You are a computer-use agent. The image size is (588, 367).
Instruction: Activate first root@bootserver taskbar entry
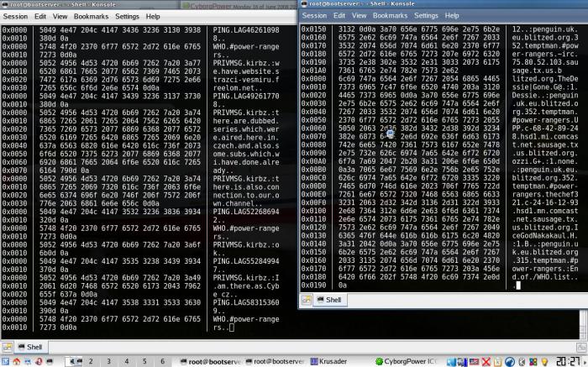tap(210, 362)
